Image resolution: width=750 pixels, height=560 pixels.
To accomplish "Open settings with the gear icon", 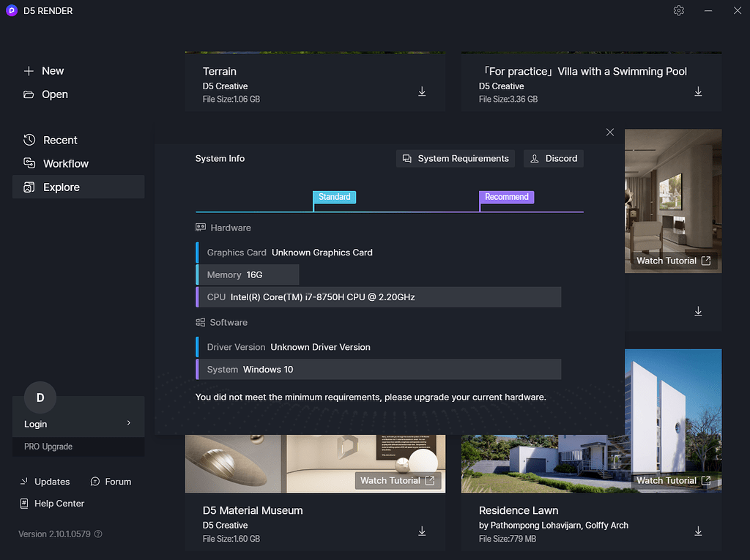I will click(678, 10).
